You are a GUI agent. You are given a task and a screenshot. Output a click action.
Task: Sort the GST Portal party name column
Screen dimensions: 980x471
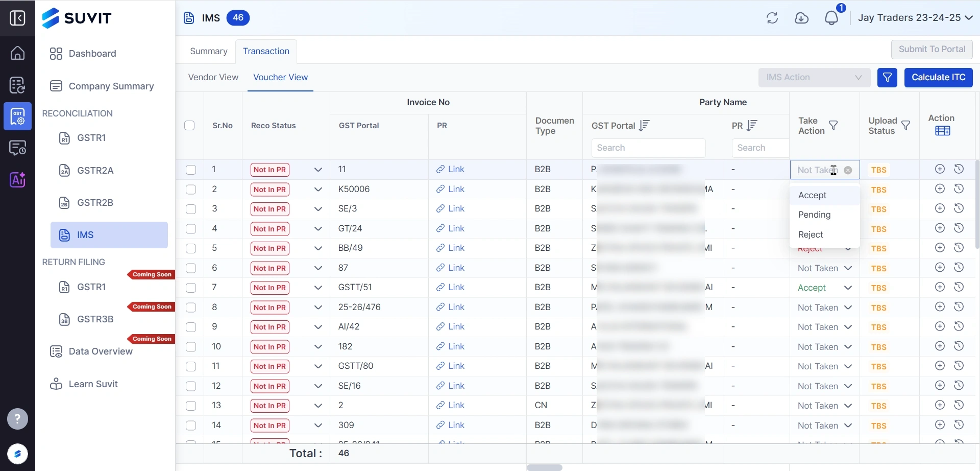pyautogui.click(x=644, y=125)
